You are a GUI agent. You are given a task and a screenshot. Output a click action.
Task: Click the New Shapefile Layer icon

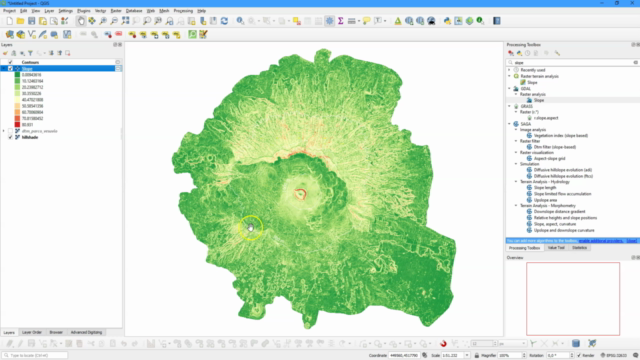(32, 35)
